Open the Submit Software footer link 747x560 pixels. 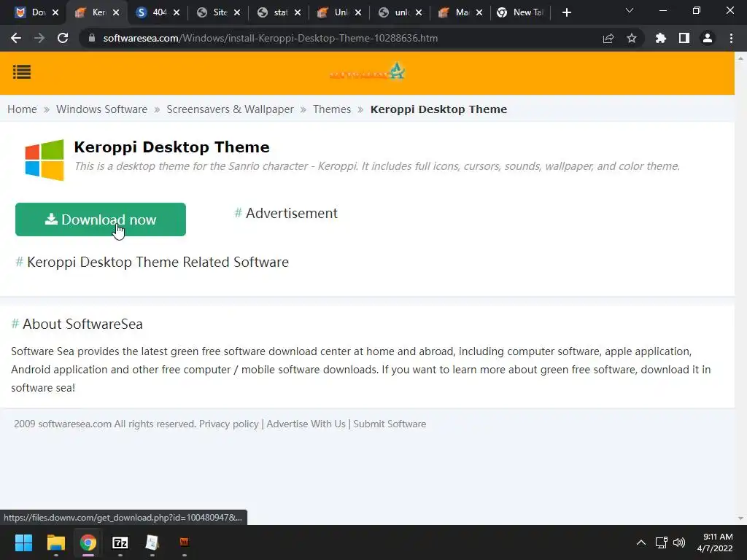(390, 424)
